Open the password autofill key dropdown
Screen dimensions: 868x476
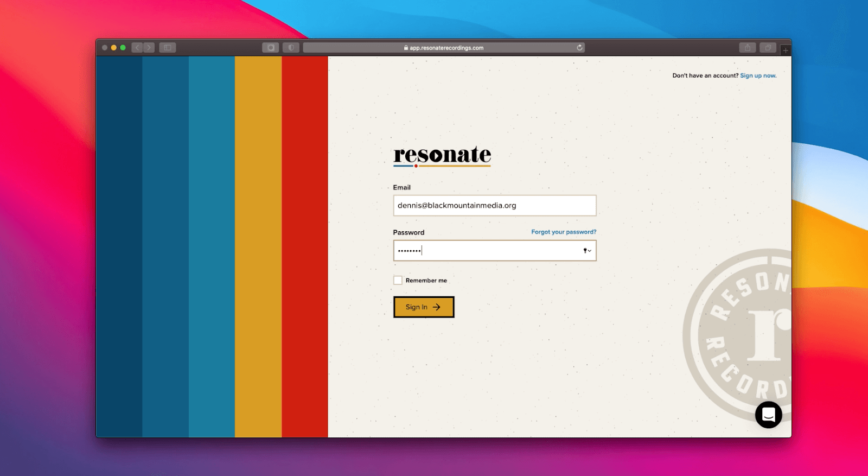pyautogui.click(x=587, y=251)
